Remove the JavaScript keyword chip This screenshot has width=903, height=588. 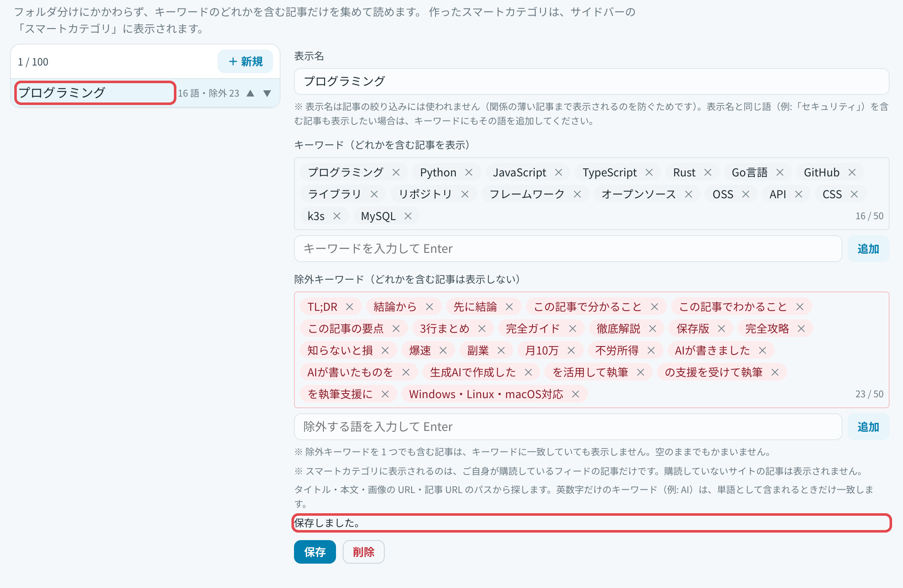pos(559,173)
